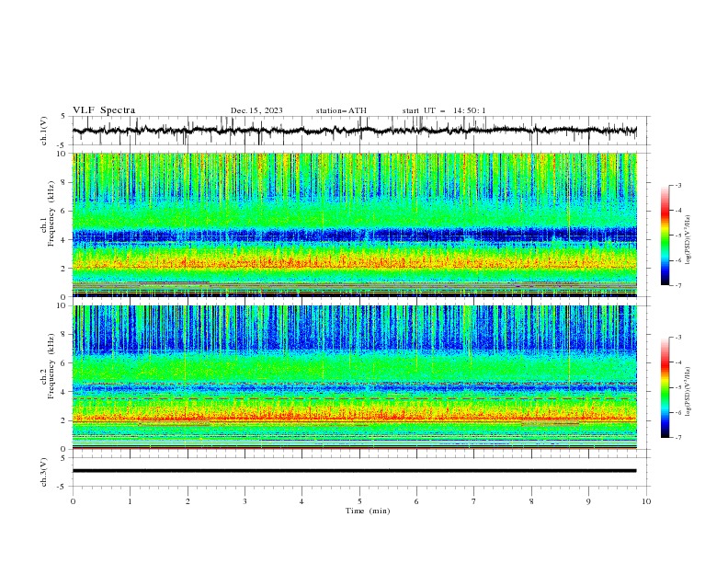Screen dimensions: 728x563
Task: Click the "start UT = 14:50:1" header text
Action: [444, 110]
